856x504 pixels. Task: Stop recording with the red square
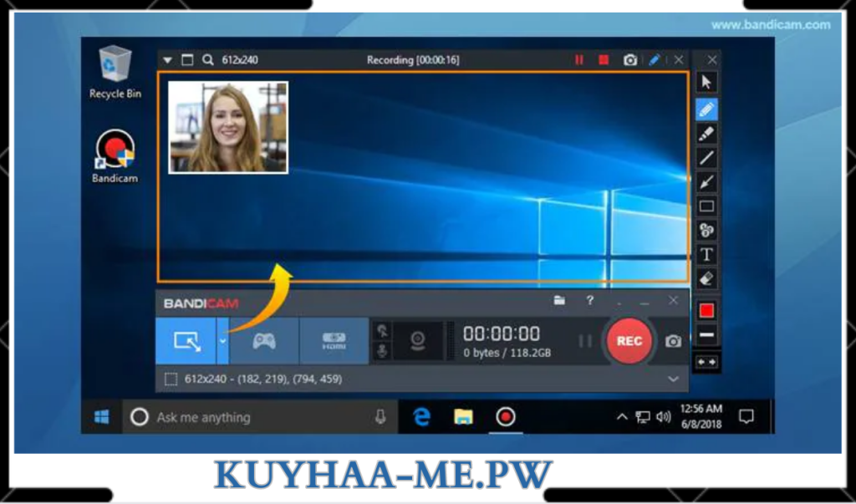pos(604,60)
